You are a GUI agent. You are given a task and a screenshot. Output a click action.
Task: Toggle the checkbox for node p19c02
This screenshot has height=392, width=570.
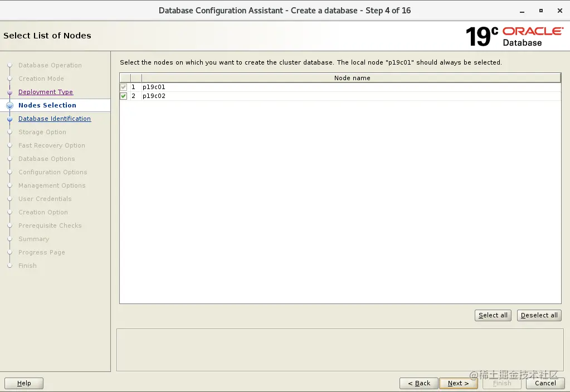[124, 96]
